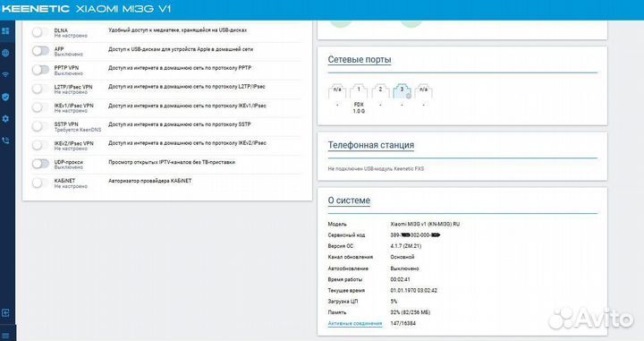Click the memory usage value 32%

click(411, 312)
